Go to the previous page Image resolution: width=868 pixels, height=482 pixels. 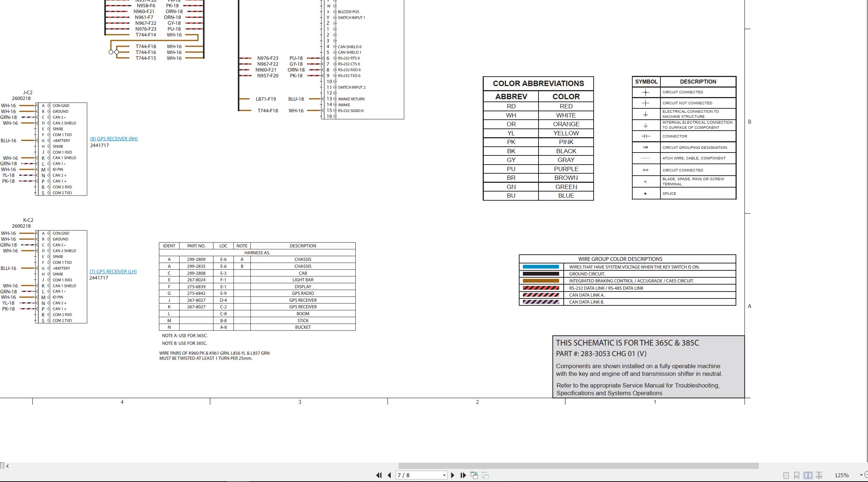point(389,475)
